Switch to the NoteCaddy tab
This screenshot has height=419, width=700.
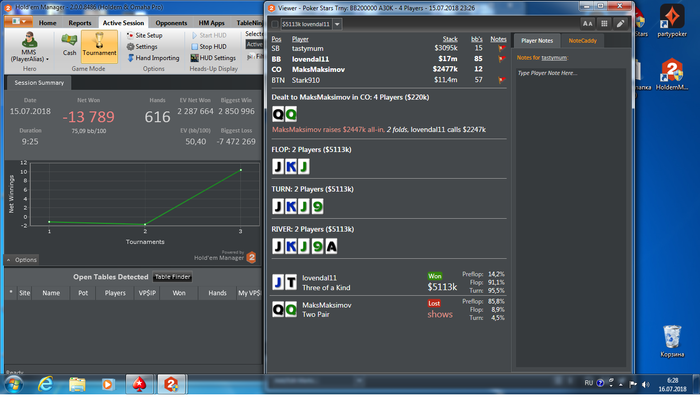point(582,41)
